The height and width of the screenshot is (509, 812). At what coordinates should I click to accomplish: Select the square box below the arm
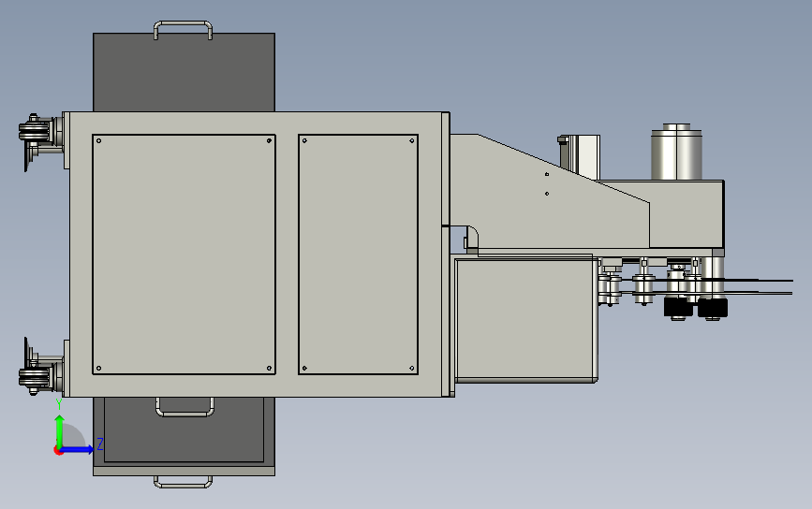[526, 320]
